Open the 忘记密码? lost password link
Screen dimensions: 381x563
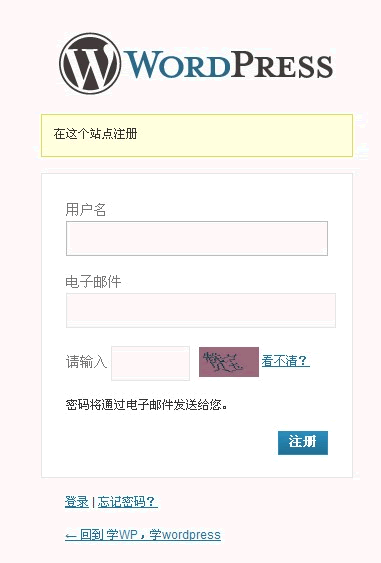(127, 502)
